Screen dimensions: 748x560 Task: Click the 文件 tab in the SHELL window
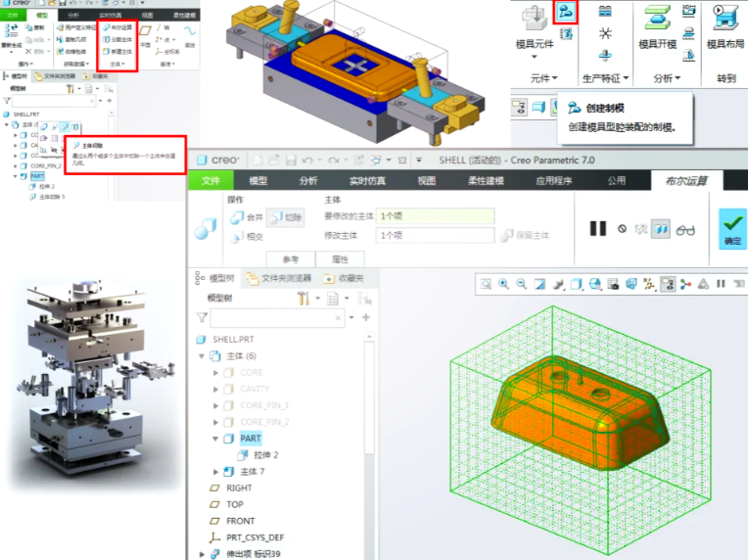tap(210, 180)
